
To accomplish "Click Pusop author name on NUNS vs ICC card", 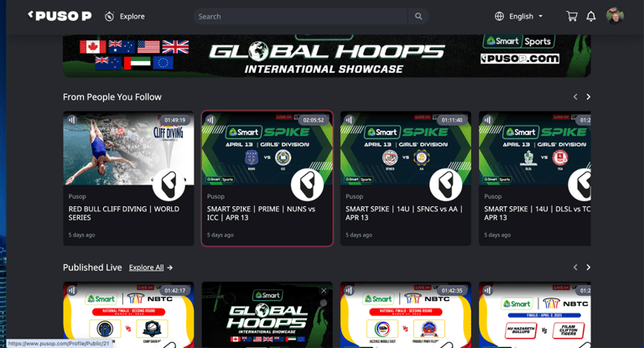I will click(x=216, y=196).
